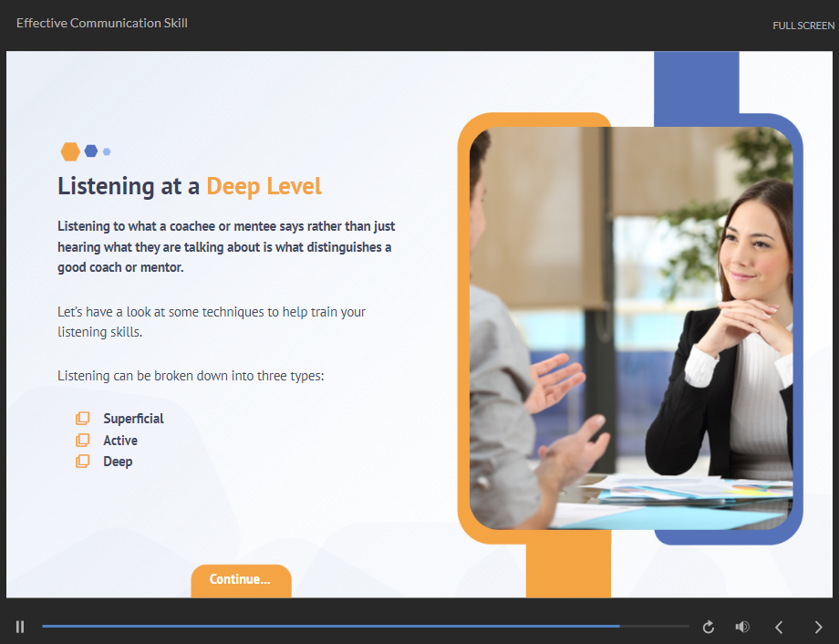Enter FULL SCREEN mode
This screenshot has width=839, height=644.
click(x=803, y=26)
